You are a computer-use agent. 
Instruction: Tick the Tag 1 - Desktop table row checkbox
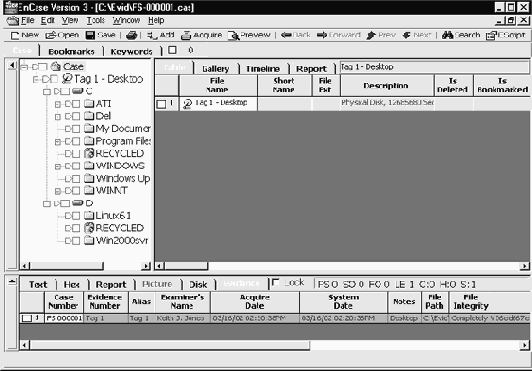(x=162, y=104)
